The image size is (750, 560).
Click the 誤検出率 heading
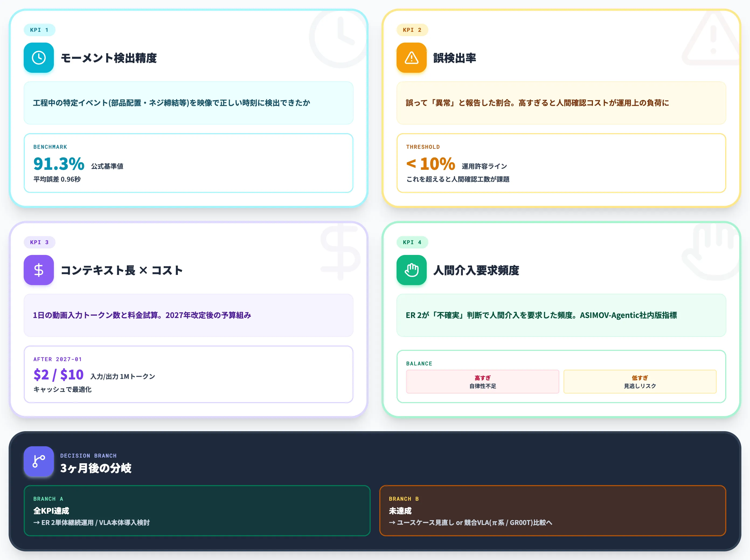(x=454, y=58)
